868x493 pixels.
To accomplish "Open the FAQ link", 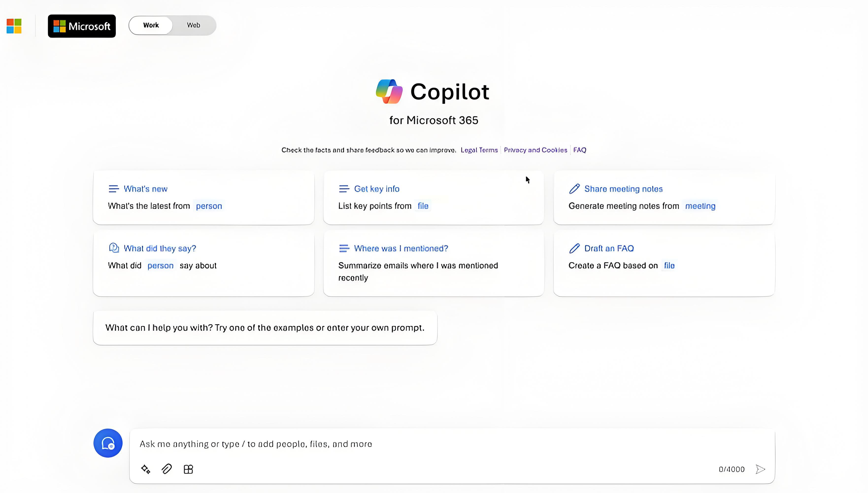I will click(x=580, y=150).
